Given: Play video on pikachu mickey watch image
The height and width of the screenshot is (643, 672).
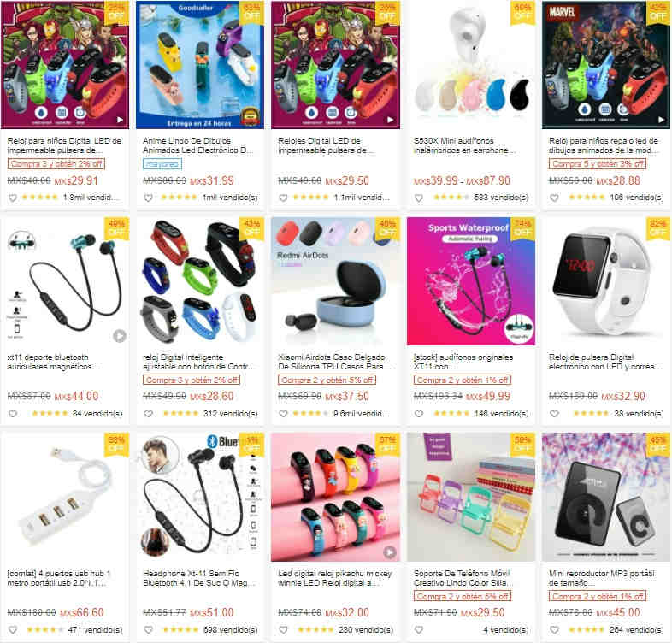Looking at the screenshot, I should pos(390,552).
